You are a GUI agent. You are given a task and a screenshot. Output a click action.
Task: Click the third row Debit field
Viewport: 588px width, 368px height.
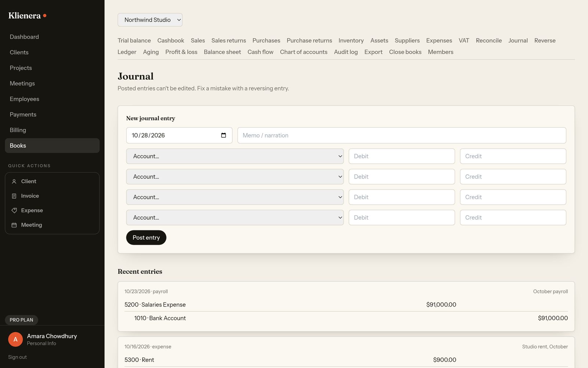coord(402,197)
